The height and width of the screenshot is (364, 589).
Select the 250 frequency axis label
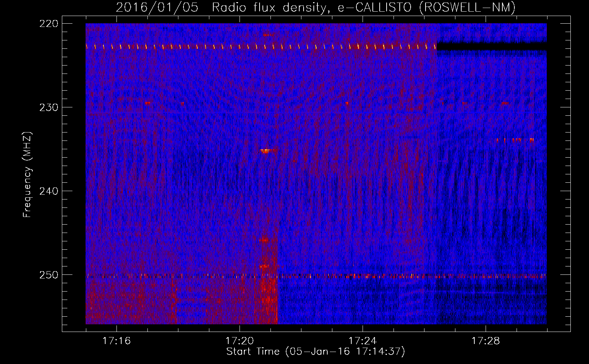click(x=48, y=275)
